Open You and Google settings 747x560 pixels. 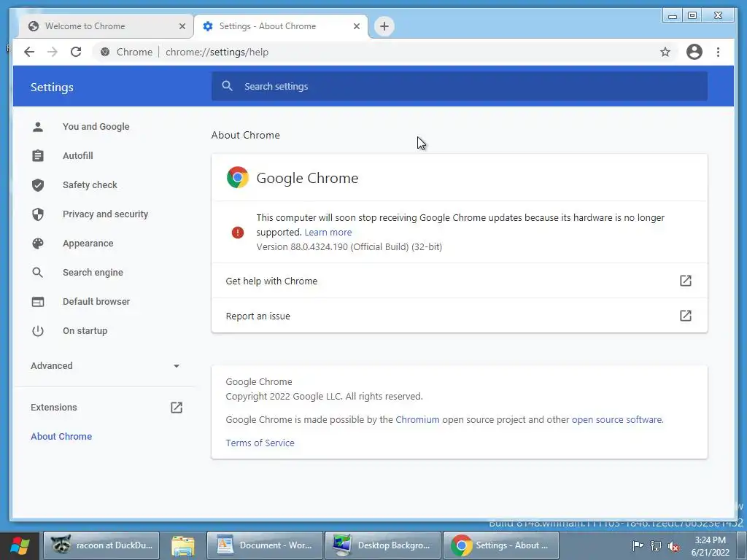click(x=96, y=127)
